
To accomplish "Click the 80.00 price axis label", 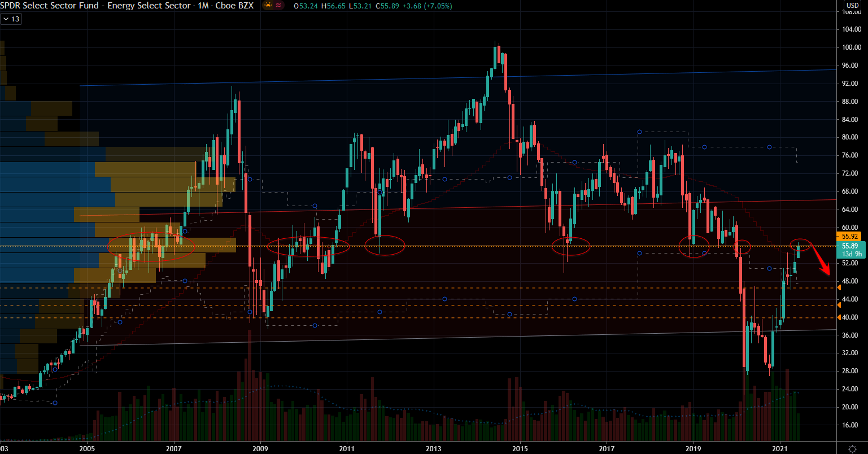I will coord(850,137).
